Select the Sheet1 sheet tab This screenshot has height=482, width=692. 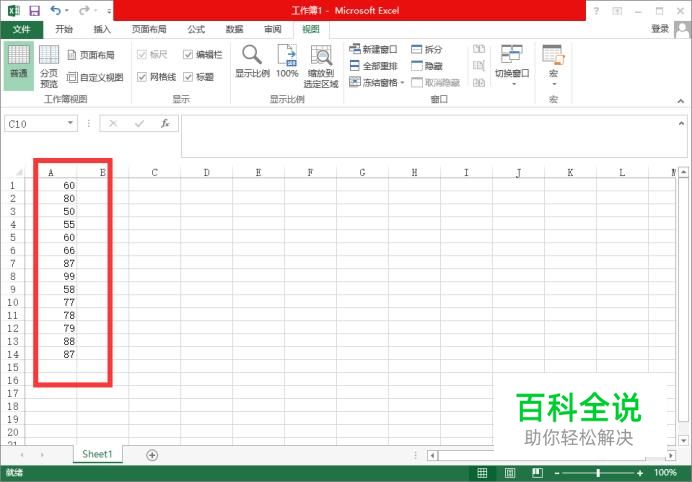click(98, 454)
